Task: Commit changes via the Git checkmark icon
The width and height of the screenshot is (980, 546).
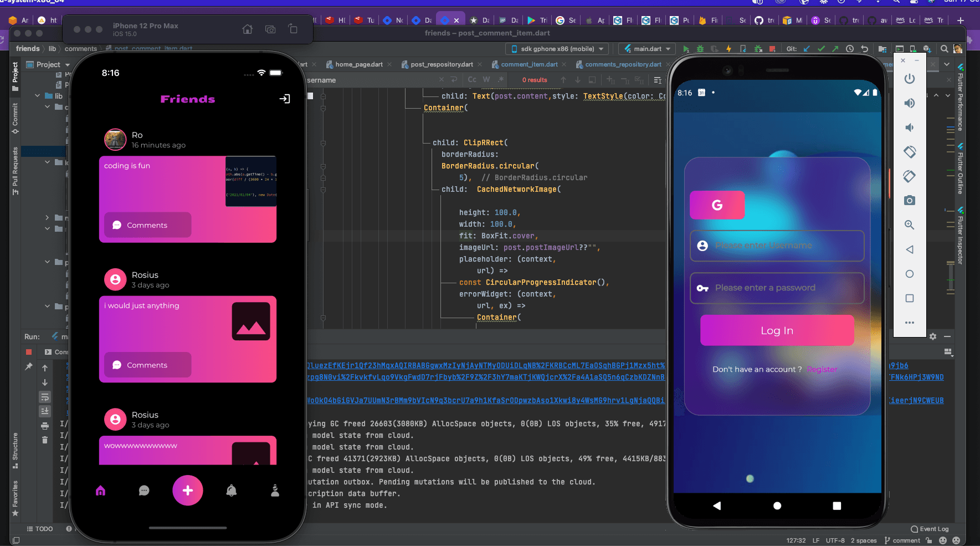Action: (820, 49)
